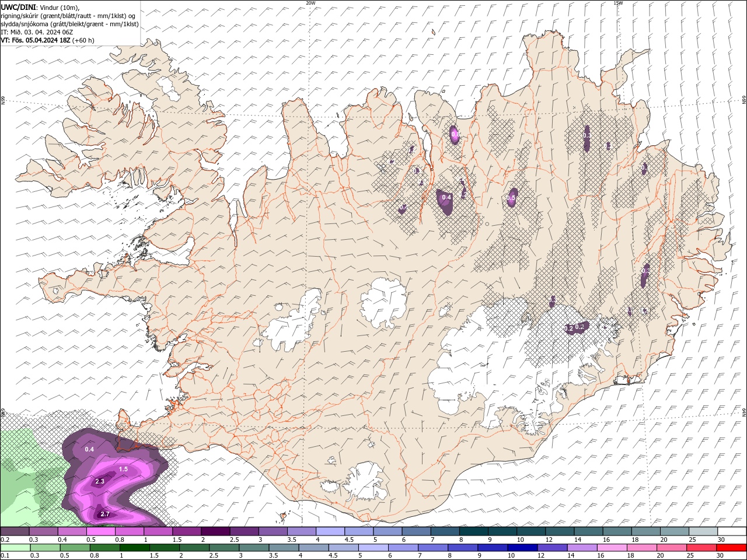Viewport: 747px width, 560px height.
Task: Pick the 14 rain-scale light purple swatch
Action: (582, 548)
